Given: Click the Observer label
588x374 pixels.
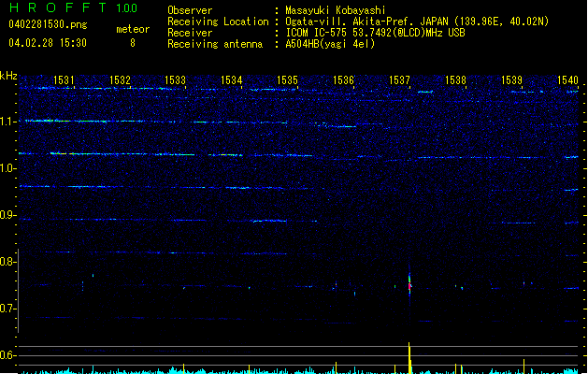Looking at the screenshot, I should [x=190, y=10].
